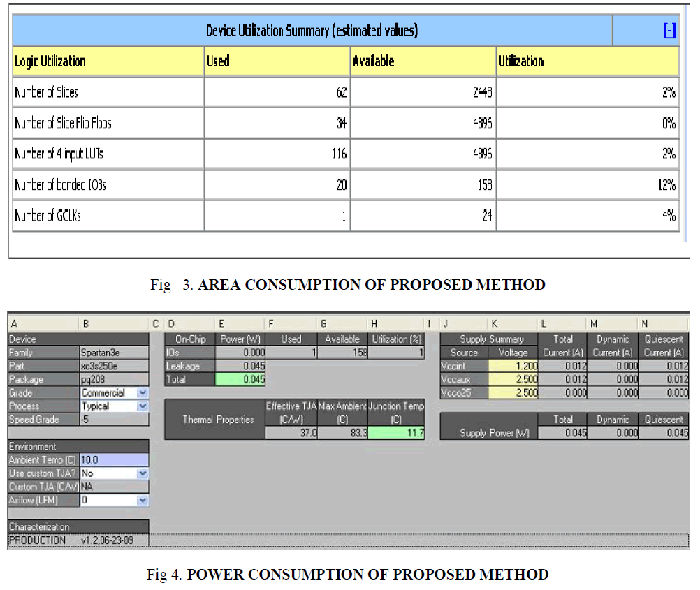700x590 pixels.
Task: Click the Max Ambient value 83.3
Action: 342,434
